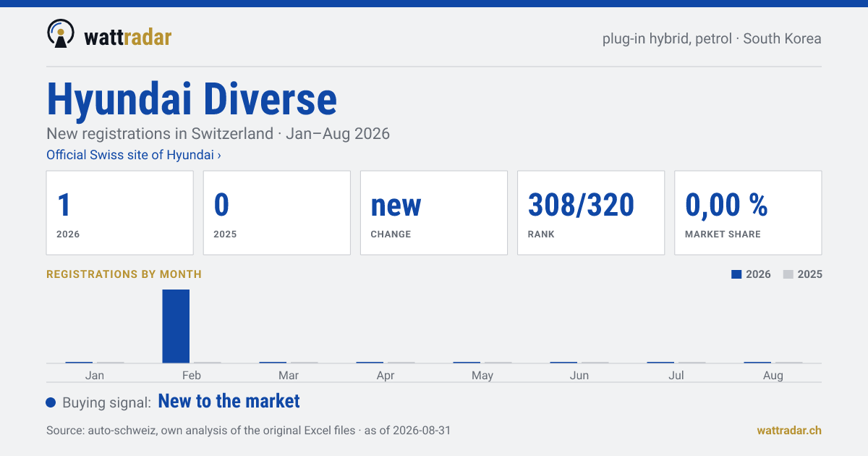Click the Buying signal: label

pyautogui.click(x=106, y=402)
